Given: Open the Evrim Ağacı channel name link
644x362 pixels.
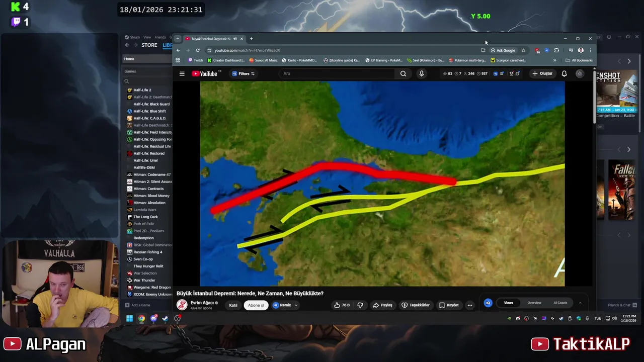Looking at the screenshot, I should 202,303.
